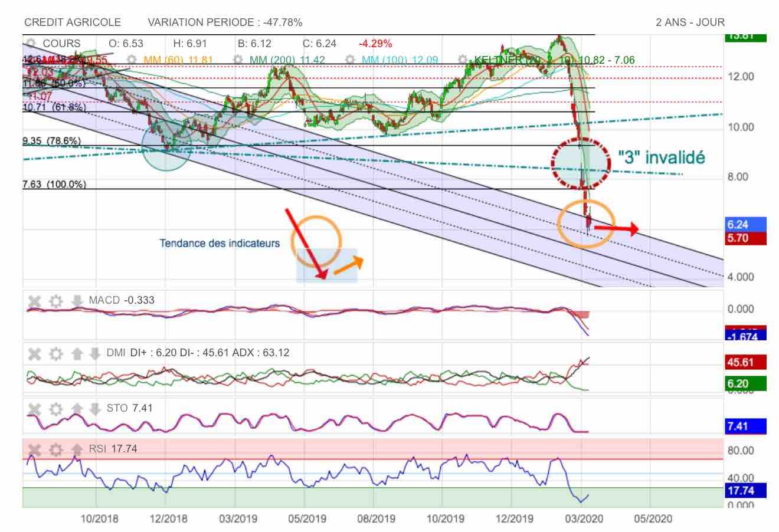Click the red 45.61 DI- value tag

pos(745,362)
